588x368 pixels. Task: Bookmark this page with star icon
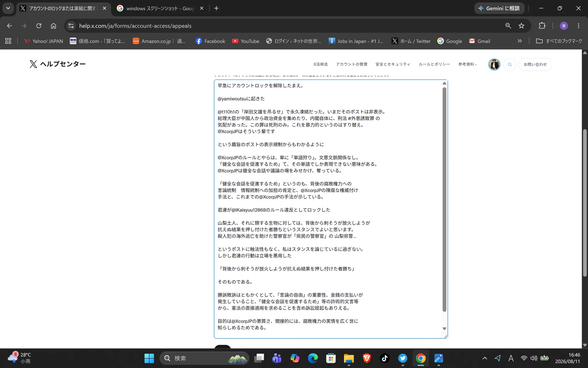click(x=521, y=26)
